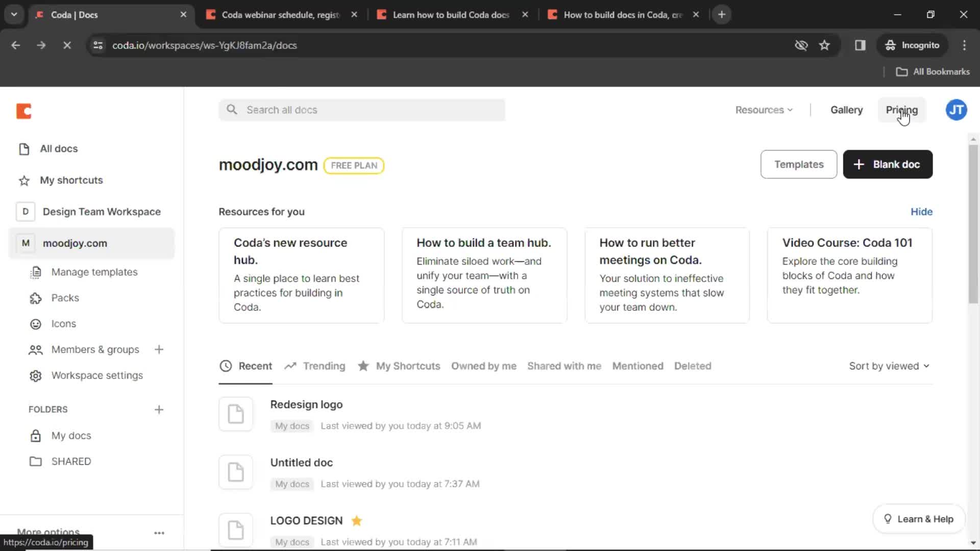Viewport: 980px width, 551px height.
Task: Hide the Resources for you section
Action: pos(921,211)
